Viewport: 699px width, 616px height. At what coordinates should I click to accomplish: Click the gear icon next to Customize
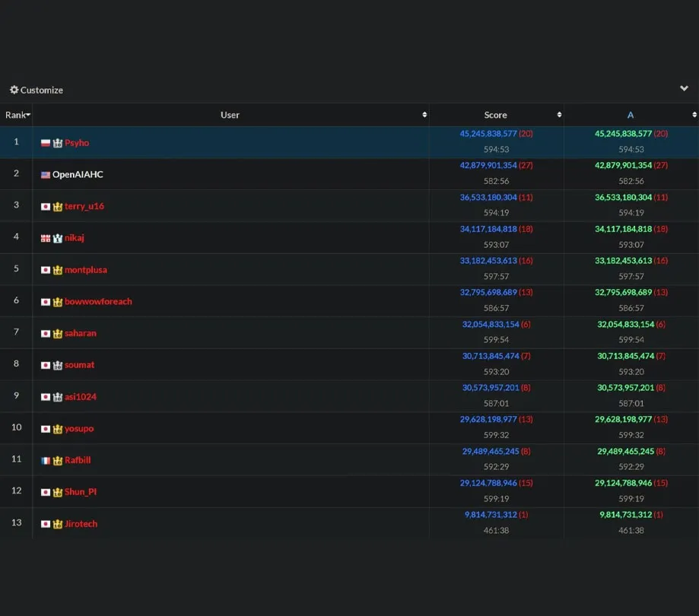point(14,90)
